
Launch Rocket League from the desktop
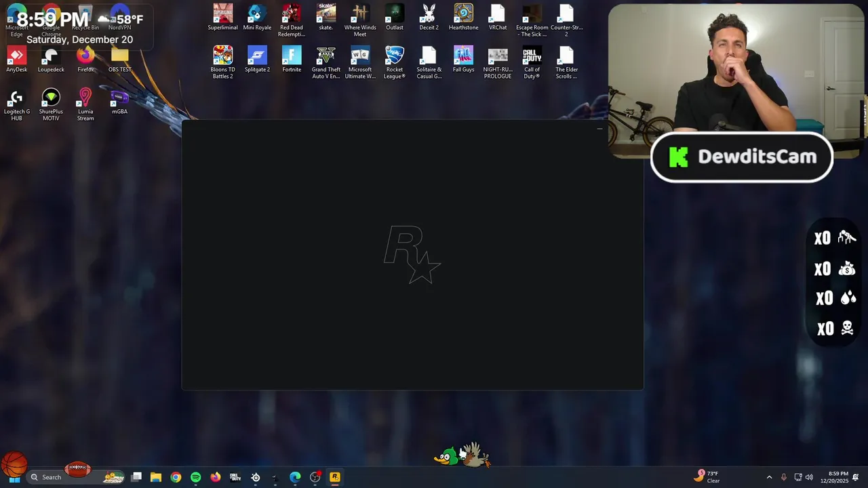pyautogui.click(x=395, y=63)
